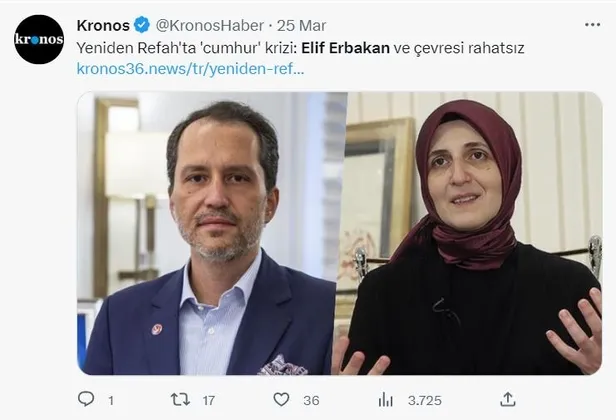
Task: Open the @KronosHaber handle
Action: pyautogui.click(x=210, y=26)
